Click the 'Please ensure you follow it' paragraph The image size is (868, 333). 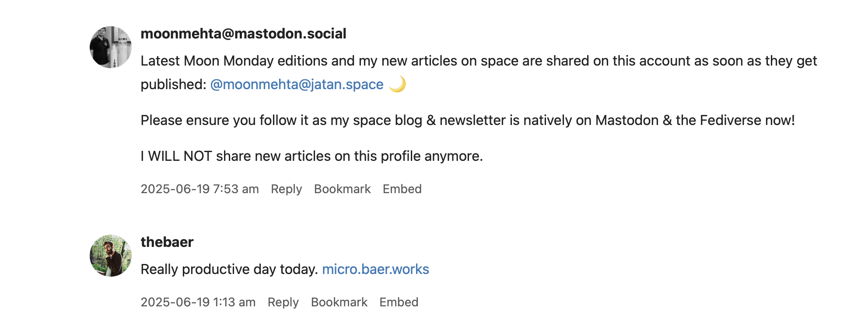[467, 120]
